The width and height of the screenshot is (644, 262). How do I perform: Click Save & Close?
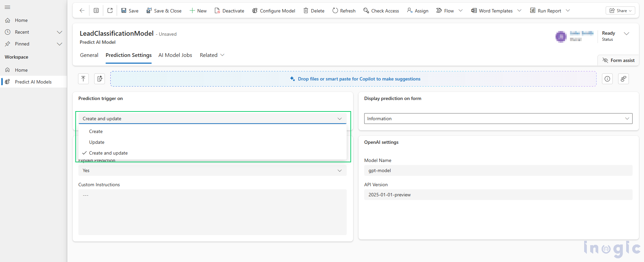(x=164, y=10)
